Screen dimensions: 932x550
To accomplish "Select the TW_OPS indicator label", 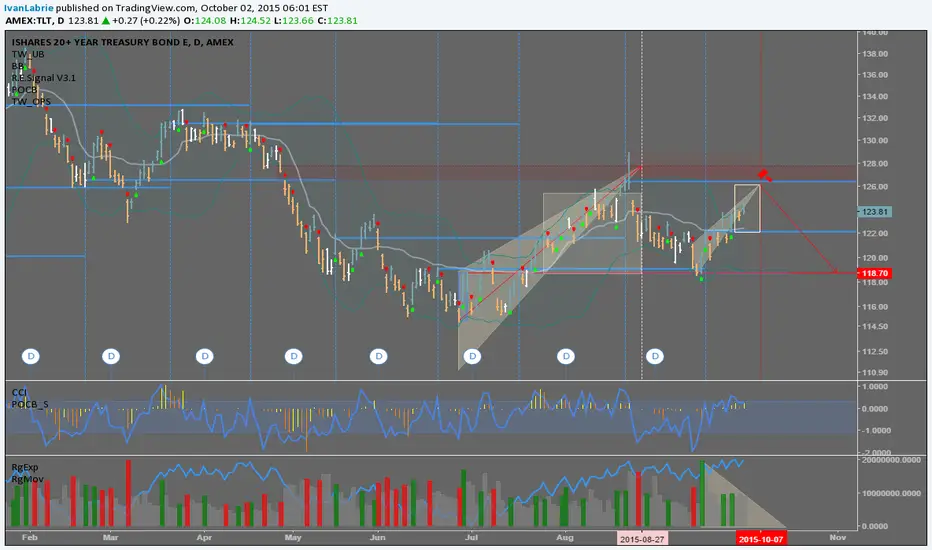I will pyautogui.click(x=31, y=102).
